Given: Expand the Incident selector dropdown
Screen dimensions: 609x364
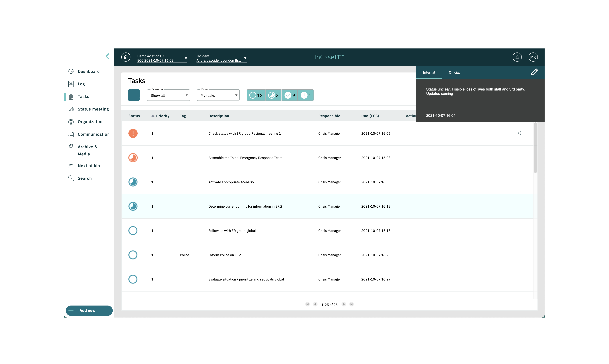Looking at the screenshot, I should (221, 58).
